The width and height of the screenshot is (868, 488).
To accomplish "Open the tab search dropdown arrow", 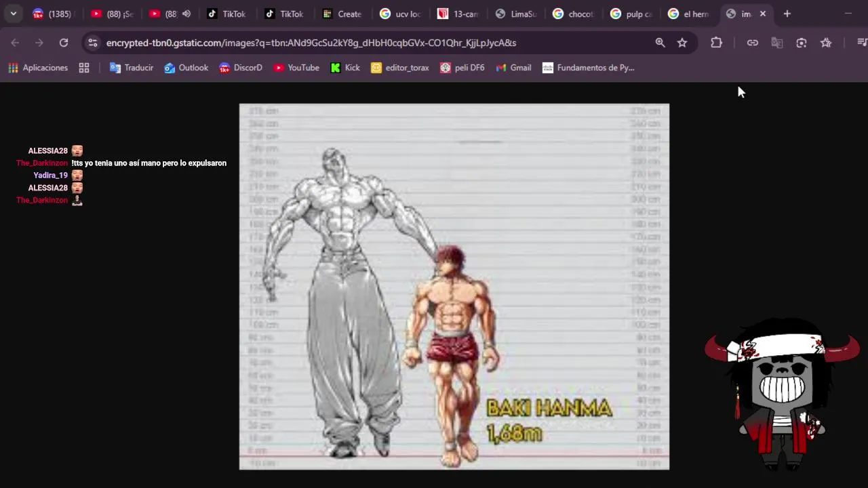I will [13, 14].
